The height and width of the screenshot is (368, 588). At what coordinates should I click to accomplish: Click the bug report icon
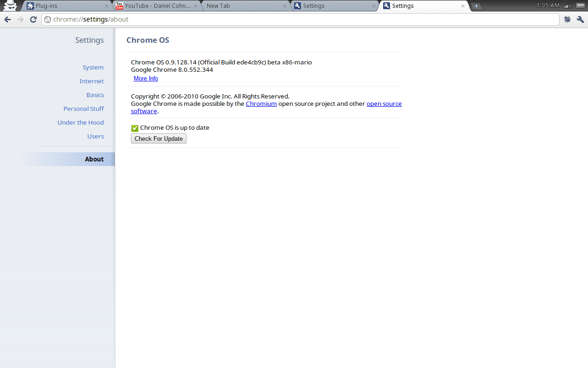click(x=567, y=19)
